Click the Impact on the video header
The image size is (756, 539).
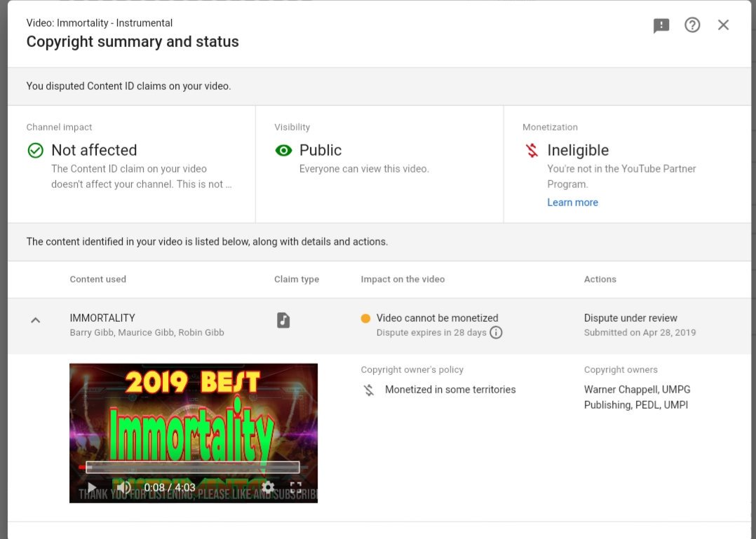(x=403, y=280)
